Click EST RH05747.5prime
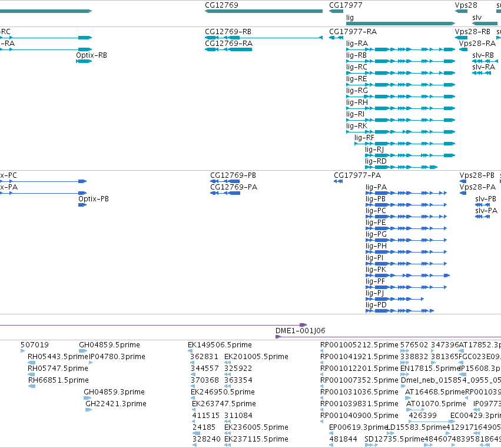This screenshot has height=448, width=501. [58, 369]
